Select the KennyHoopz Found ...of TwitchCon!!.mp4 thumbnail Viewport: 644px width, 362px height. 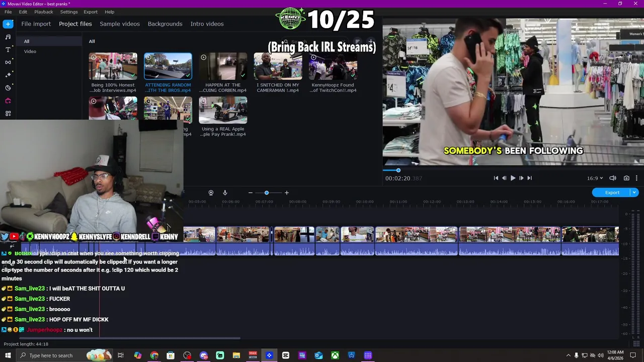(x=333, y=66)
